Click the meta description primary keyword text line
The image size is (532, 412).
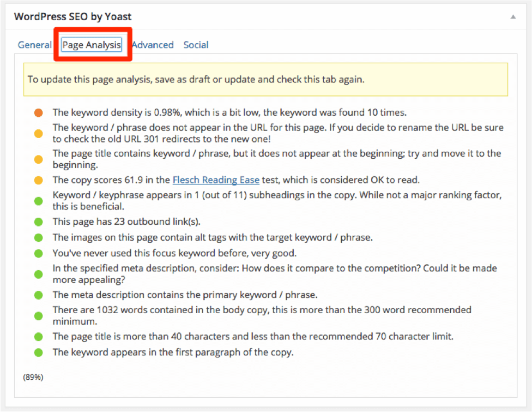(x=185, y=295)
